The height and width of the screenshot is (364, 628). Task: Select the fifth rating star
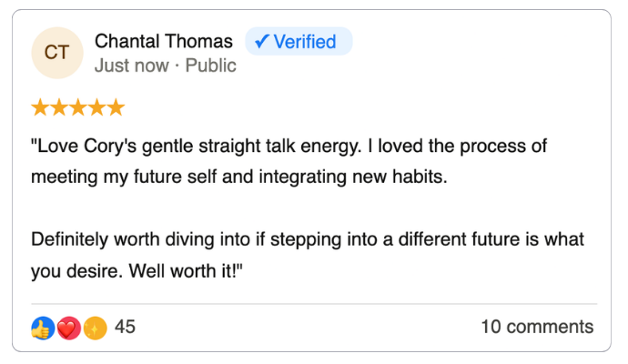[115, 108]
